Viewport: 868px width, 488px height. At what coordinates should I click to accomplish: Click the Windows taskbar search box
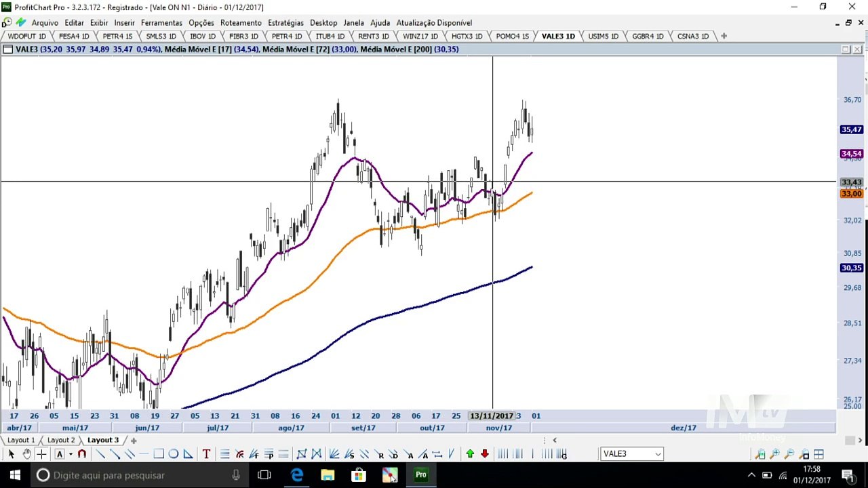(139, 475)
